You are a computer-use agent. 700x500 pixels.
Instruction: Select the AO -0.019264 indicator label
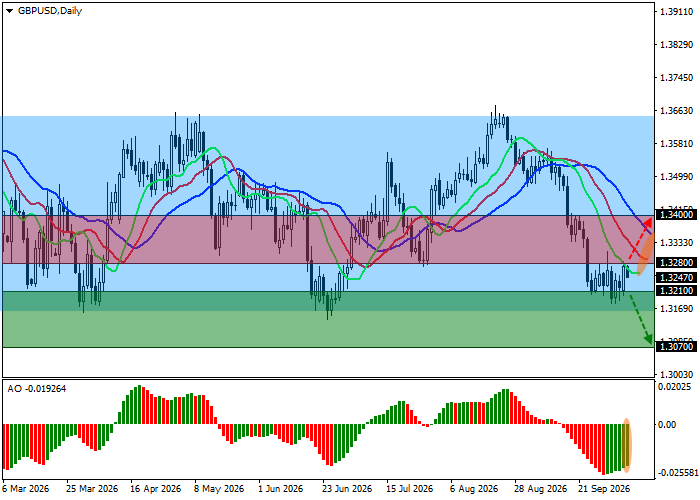[x=37, y=389]
